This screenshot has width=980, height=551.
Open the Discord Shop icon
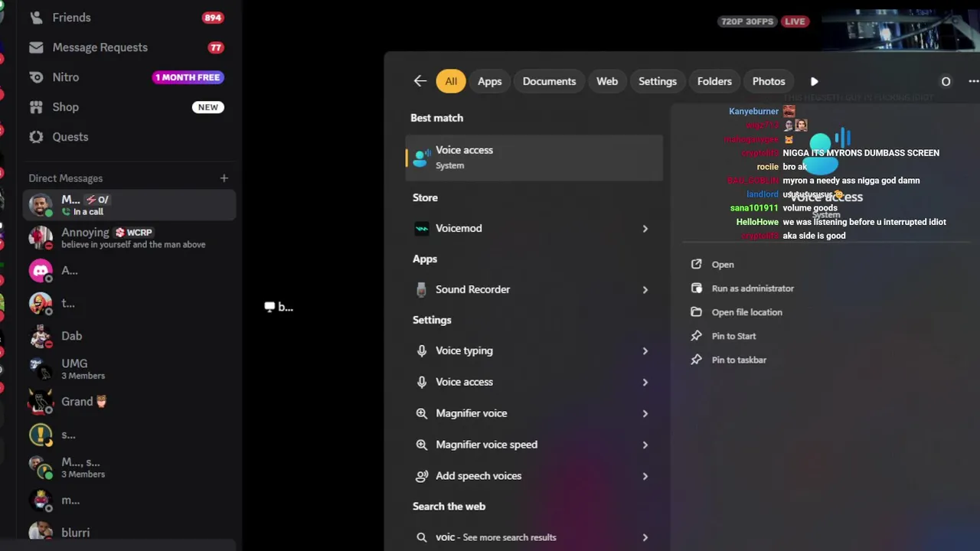pos(36,107)
